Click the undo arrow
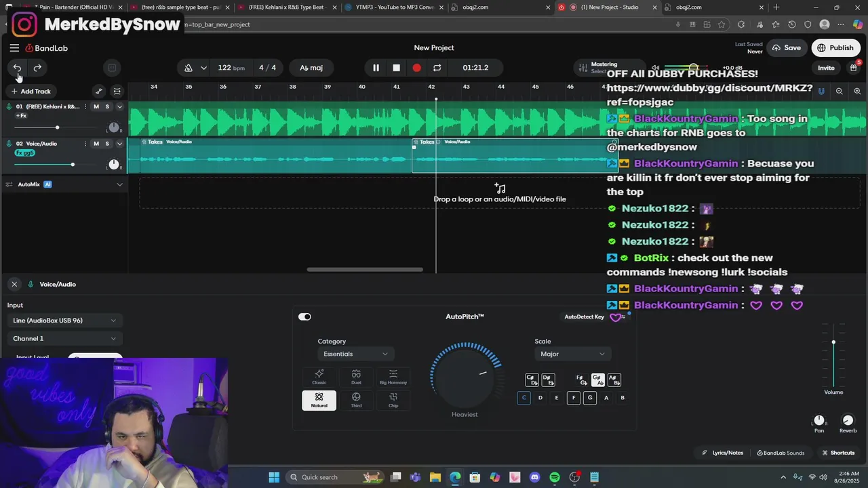Screen dimensions: 868x488 click(17, 68)
